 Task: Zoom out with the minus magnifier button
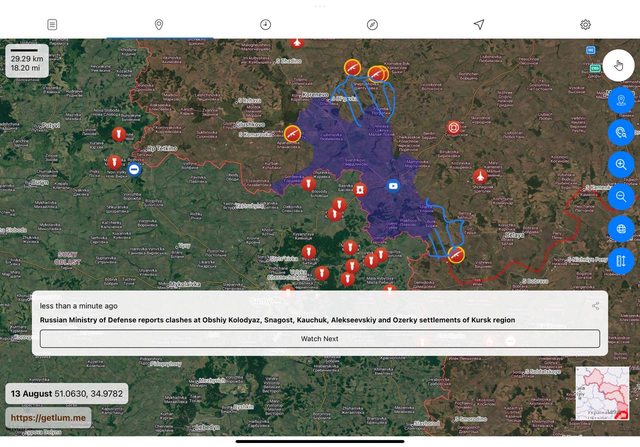pyautogui.click(x=621, y=197)
